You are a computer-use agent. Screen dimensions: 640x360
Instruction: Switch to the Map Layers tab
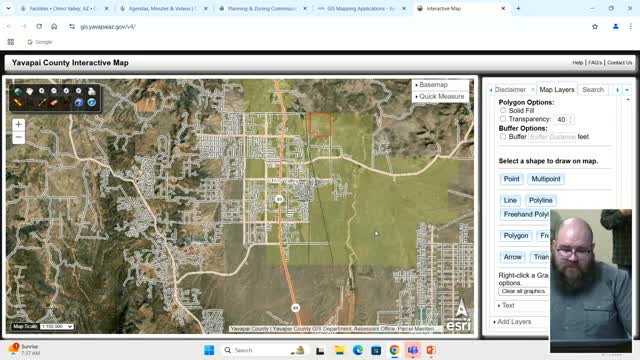pyautogui.click(x=557, y=89)
